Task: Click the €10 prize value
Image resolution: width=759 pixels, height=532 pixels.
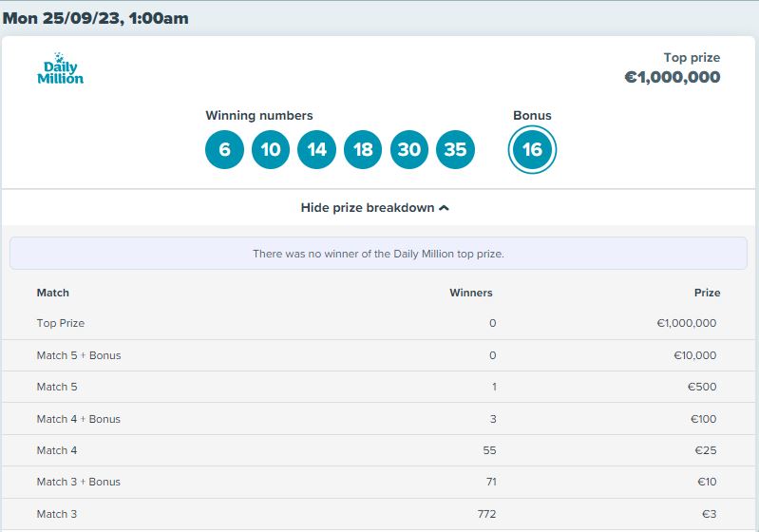Action: pyautogui.click(x=707, y=482)
